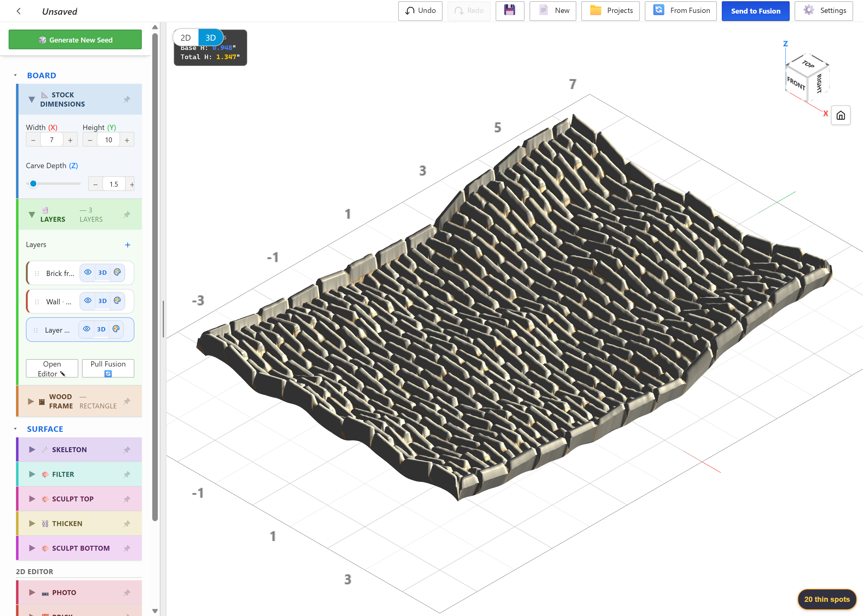863x616 pixels.
Task: Click the floppy disk save icon
Action: pyautogui.click(x=509, y=10)
